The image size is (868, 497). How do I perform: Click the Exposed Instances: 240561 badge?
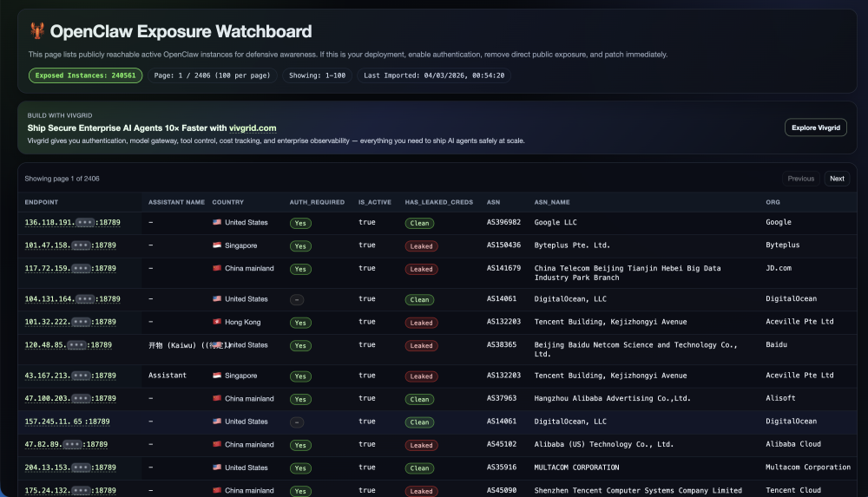click(85, 75)
